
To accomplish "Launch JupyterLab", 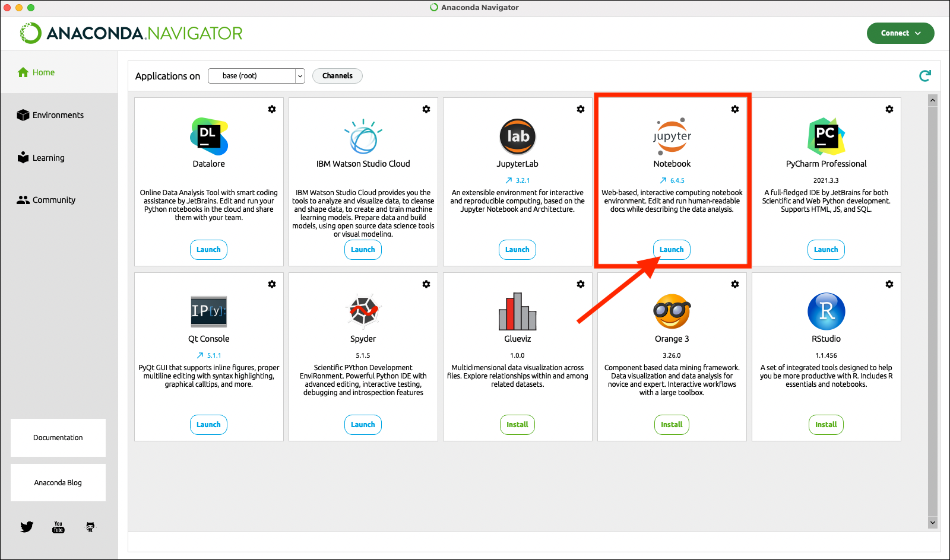I will tap(517, 250).
